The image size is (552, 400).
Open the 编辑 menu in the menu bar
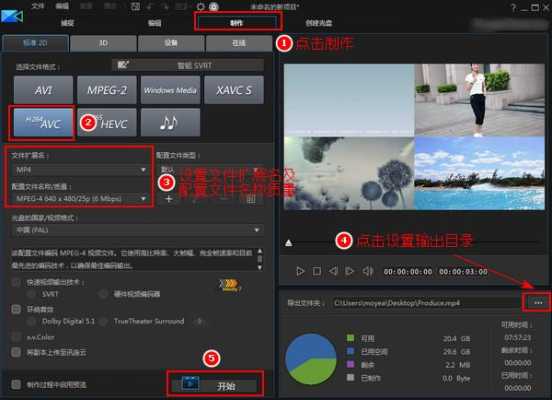click(x=62, y=6)
